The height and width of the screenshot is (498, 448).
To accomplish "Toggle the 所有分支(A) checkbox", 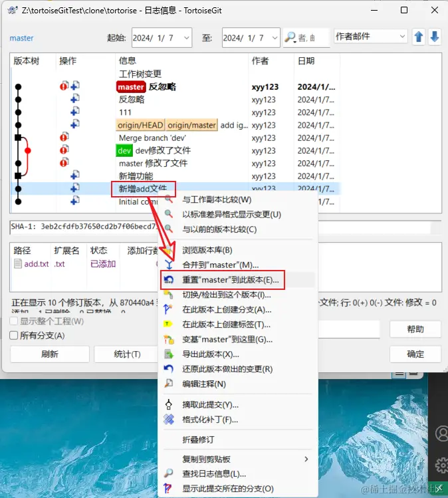I will 14,335.
